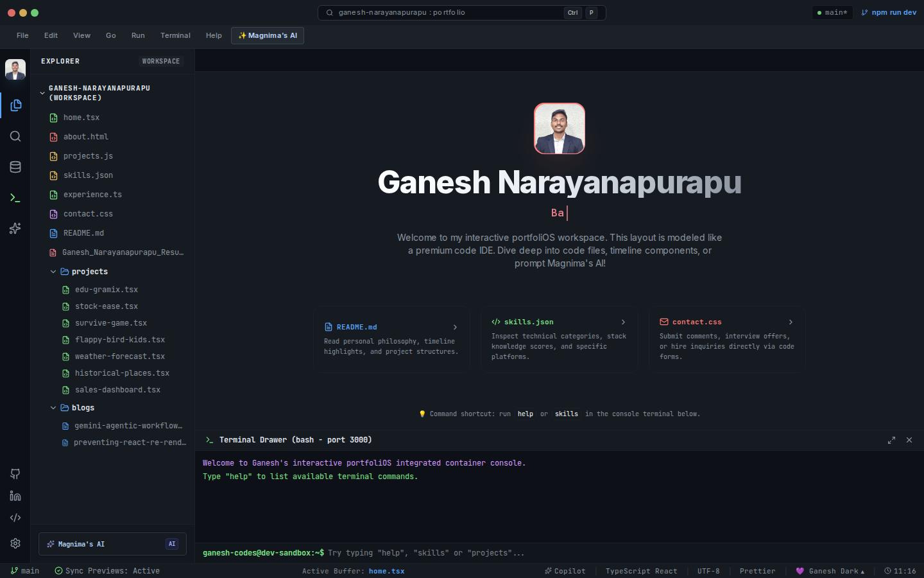Open the Search magnifier in activity bar
Image resolution: width=924 pixels, height=578 pixels.
click(15, 136)
